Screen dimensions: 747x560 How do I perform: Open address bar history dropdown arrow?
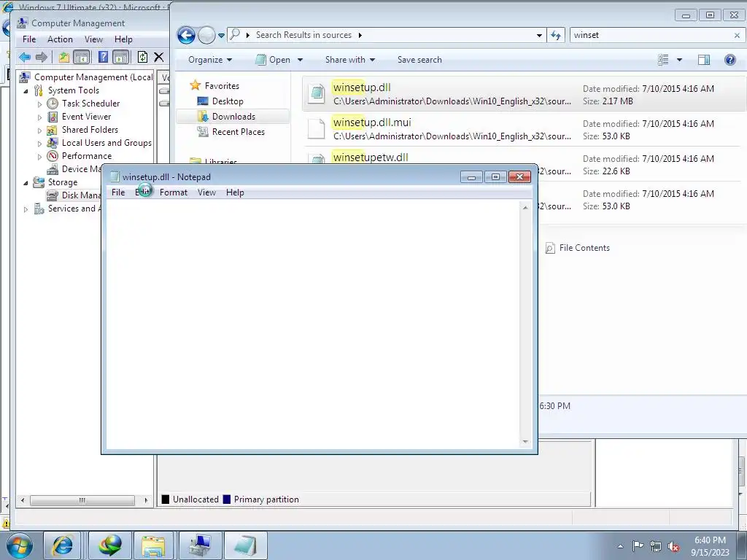point(539,35)
